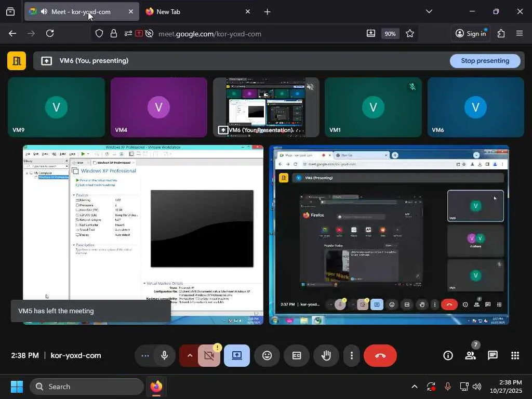Sign in to Firefox account
Screen dimensions: 532x399
click(x=471, y=34)
